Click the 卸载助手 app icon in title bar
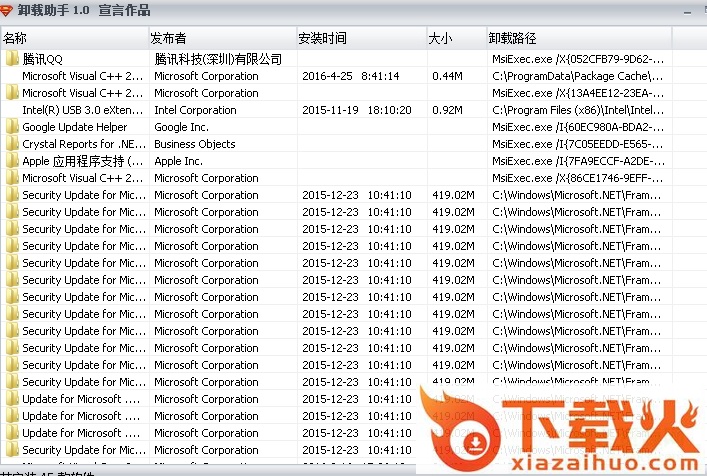The width and height of the screenshot is (707, 476). 6,10
